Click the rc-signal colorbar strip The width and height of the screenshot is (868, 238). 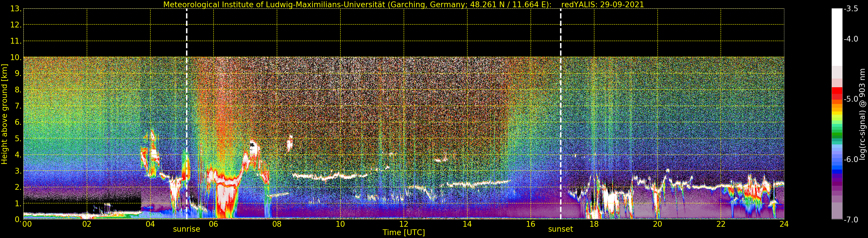point(837,114)
